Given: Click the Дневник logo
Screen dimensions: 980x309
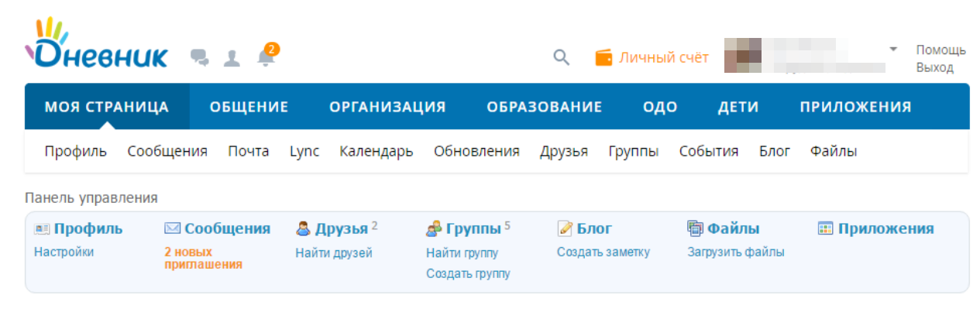Looking at the screenshot, I should pyautogui.click(x=97, y=43).
